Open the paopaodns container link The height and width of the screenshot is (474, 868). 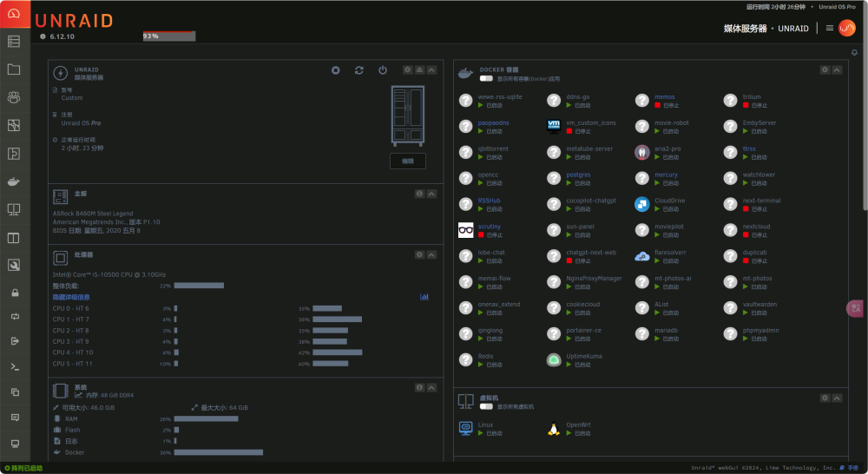493,123
